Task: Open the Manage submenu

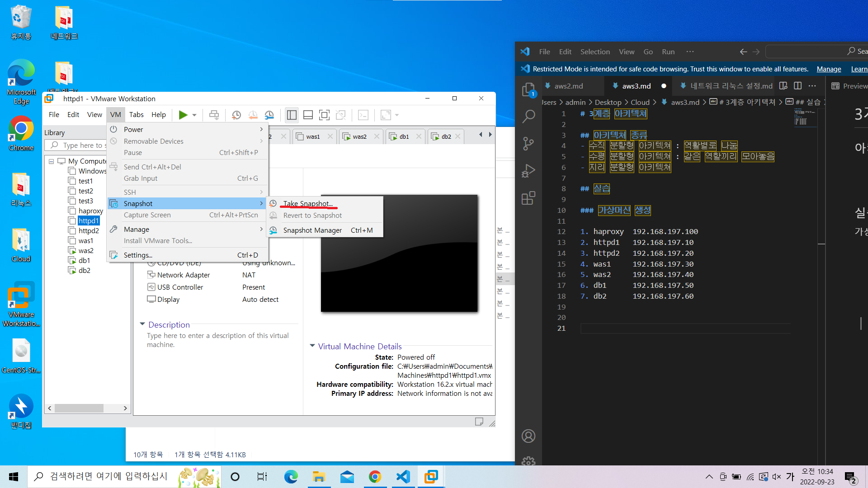Action: coord(187,230)
